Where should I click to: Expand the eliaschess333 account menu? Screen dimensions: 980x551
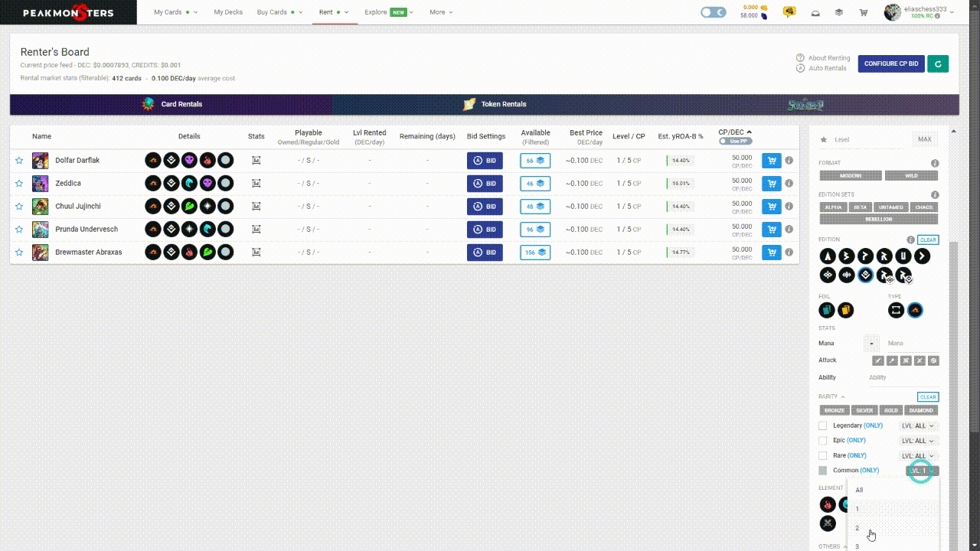[920, 12]
